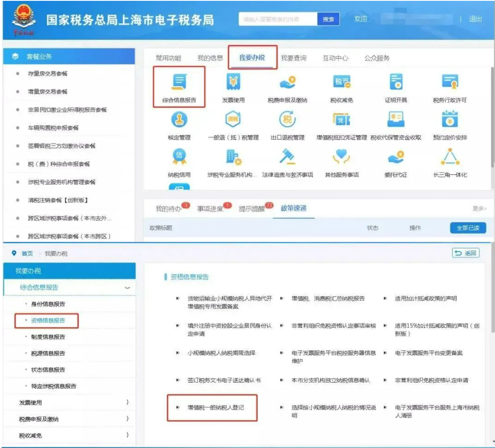495x448 pixels.
Task: Select 存量房交易套餐 in the package list
Action: pos(48,74)
